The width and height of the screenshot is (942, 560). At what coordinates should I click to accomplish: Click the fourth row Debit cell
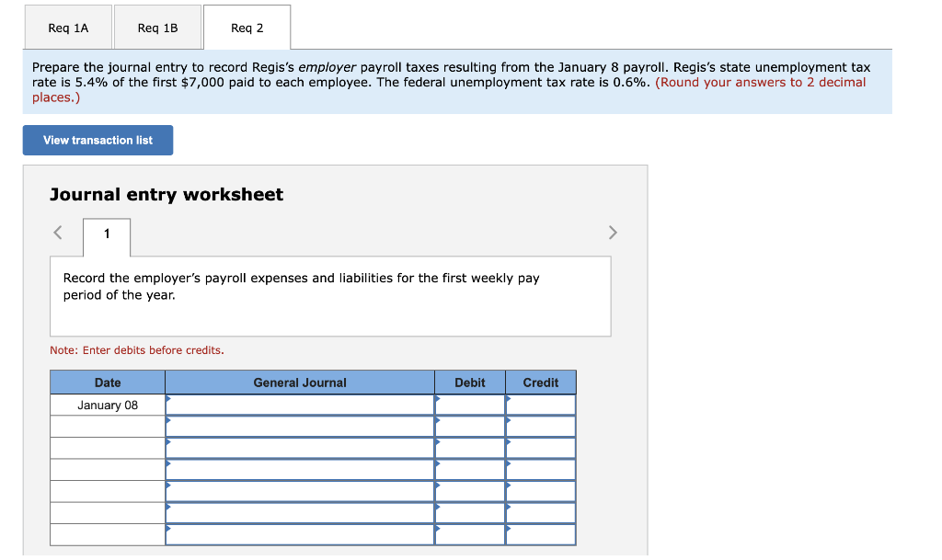click(x=470, y=469)
